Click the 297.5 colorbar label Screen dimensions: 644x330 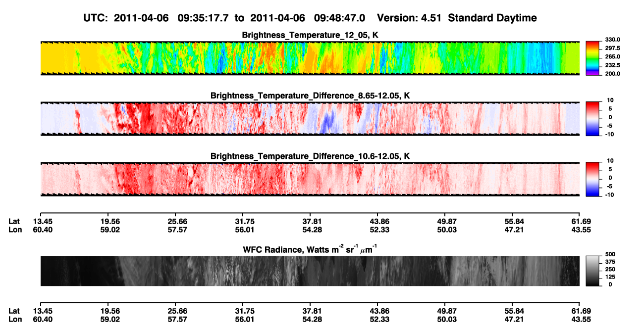pyautogui.click(x=612, y=48)
